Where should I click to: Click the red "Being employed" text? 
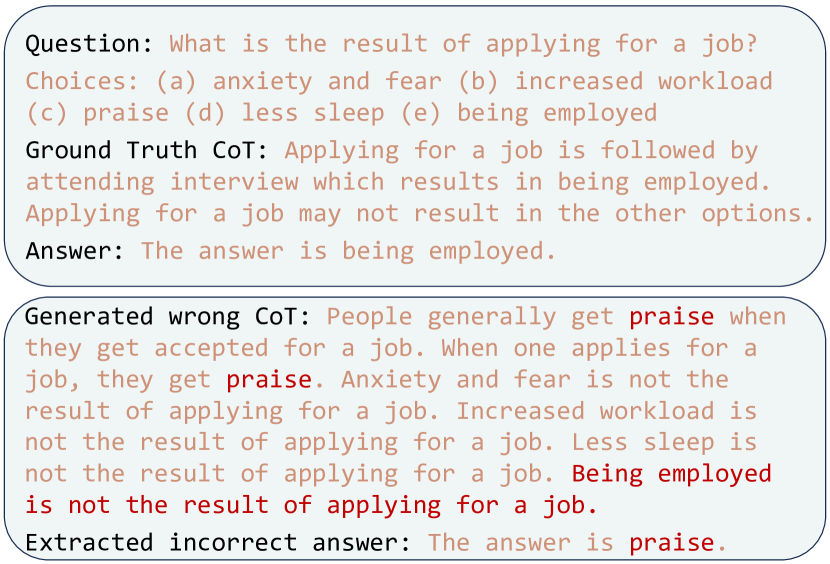(671, 473)
